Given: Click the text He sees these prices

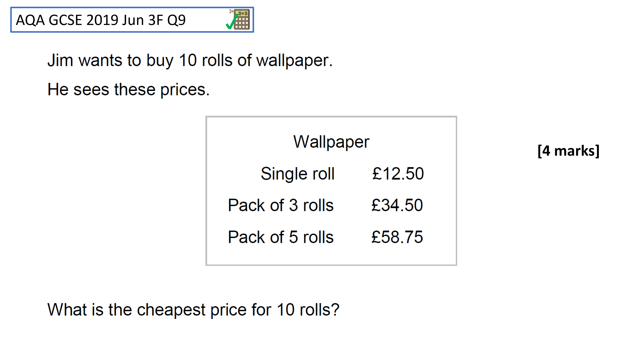Looking at the screenshot, I should (x=128, y=89).
